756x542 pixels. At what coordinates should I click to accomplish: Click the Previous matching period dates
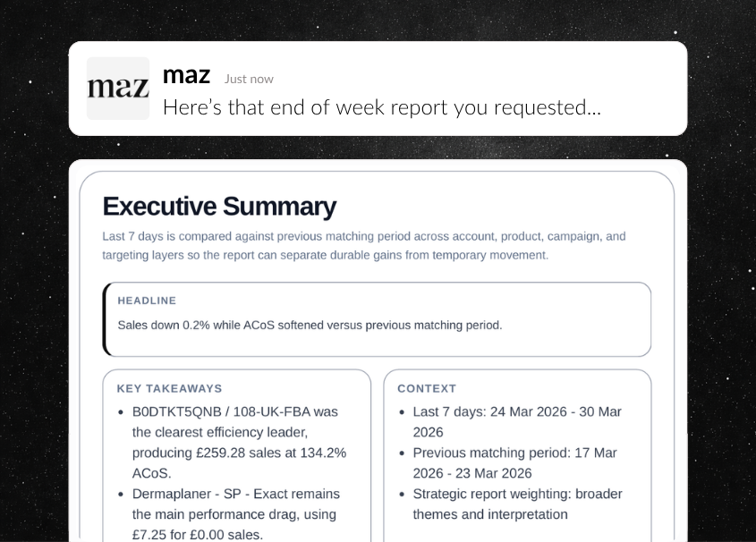tap(506, 462)
